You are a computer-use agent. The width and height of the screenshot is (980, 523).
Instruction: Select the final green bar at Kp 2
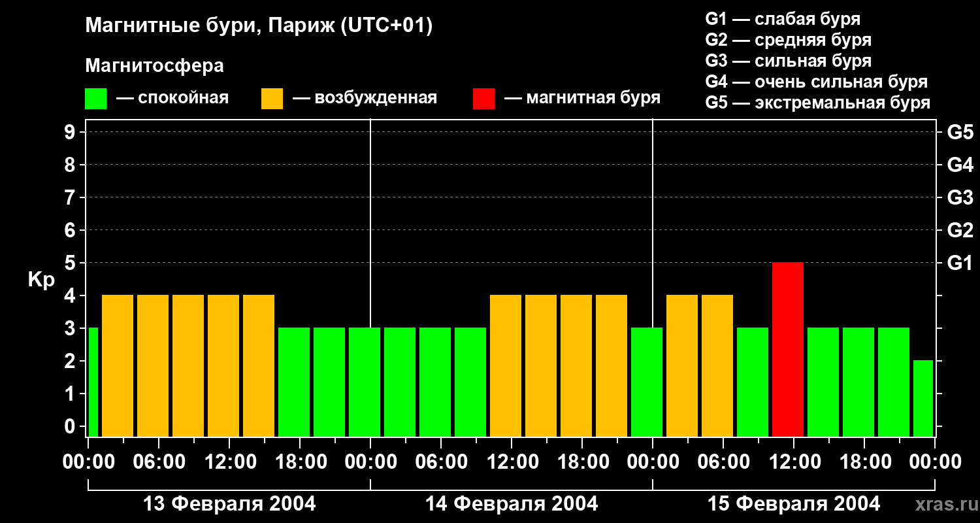pos(923,399)
